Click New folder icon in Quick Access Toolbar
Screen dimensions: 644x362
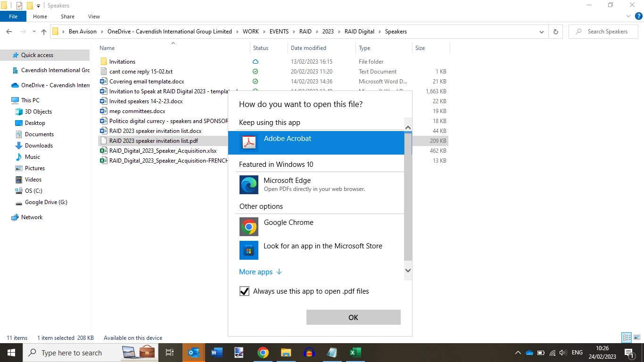point(30,6)
